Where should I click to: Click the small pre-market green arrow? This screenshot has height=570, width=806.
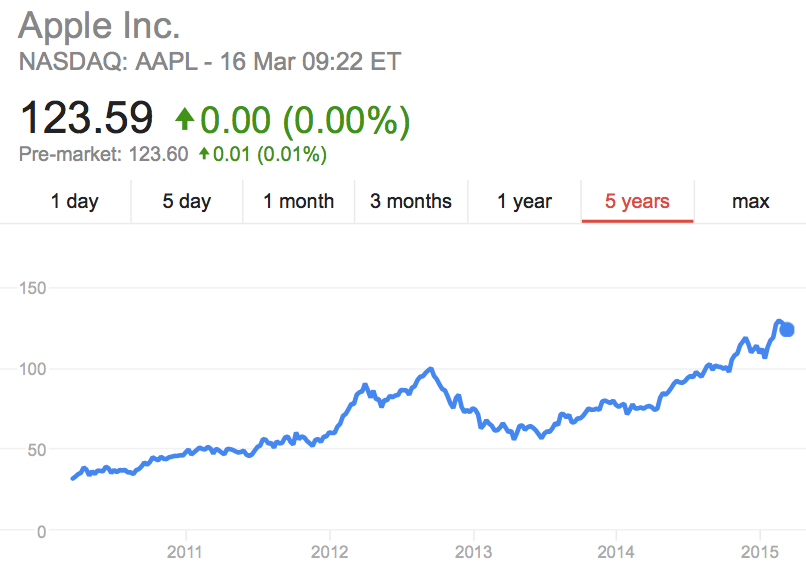(x=204, y=154)
